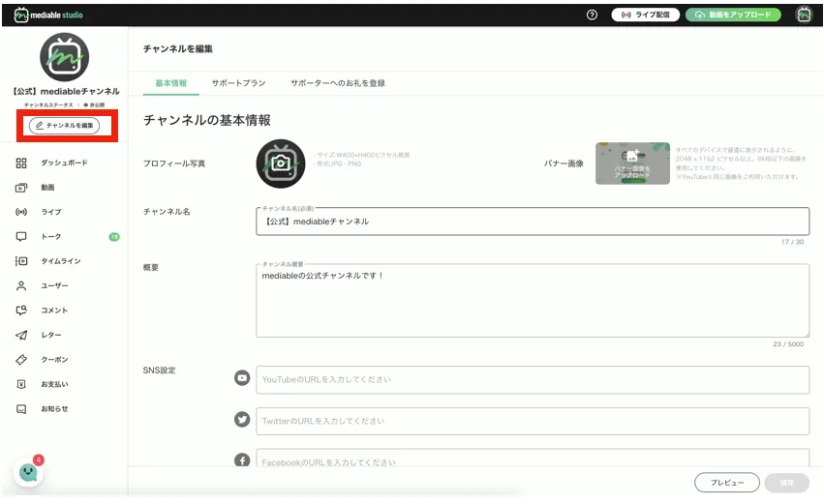Screen dimensions: 824x504
Task: Click the チャンネルの基本情報 heading
Action: coord(207,120)
